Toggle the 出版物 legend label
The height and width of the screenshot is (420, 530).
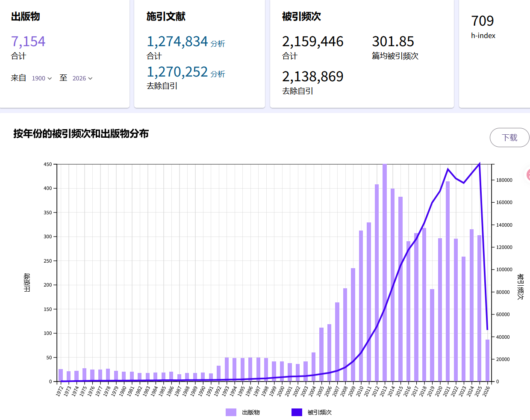tap(251, 412)
